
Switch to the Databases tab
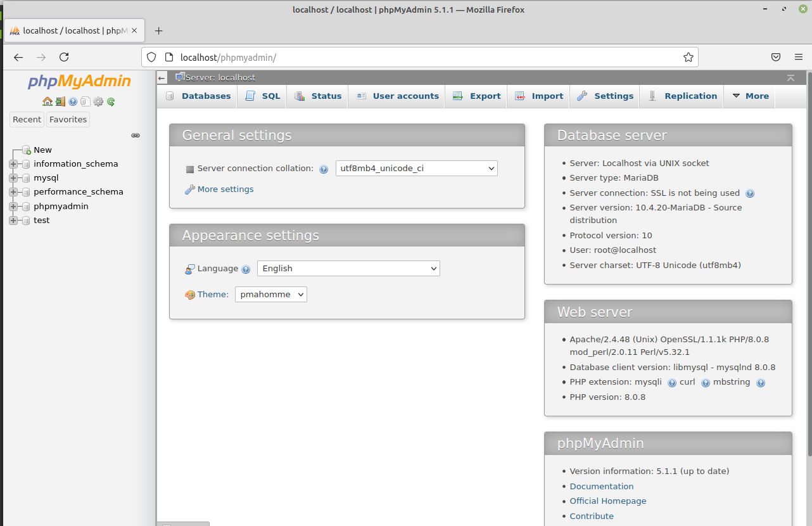click(198, 96)
